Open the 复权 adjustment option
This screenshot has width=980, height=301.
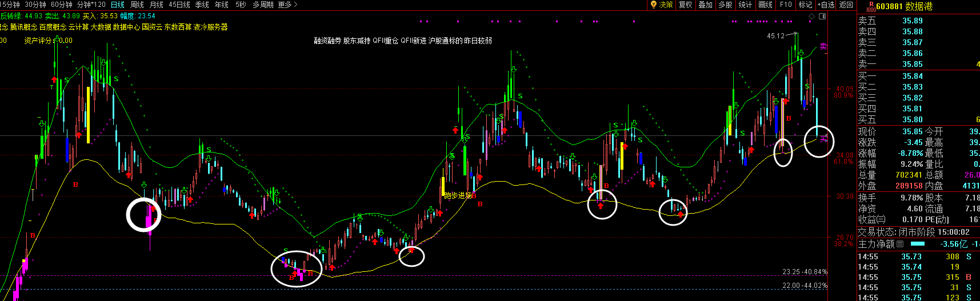pyautogui.click(x=686, y=5)
